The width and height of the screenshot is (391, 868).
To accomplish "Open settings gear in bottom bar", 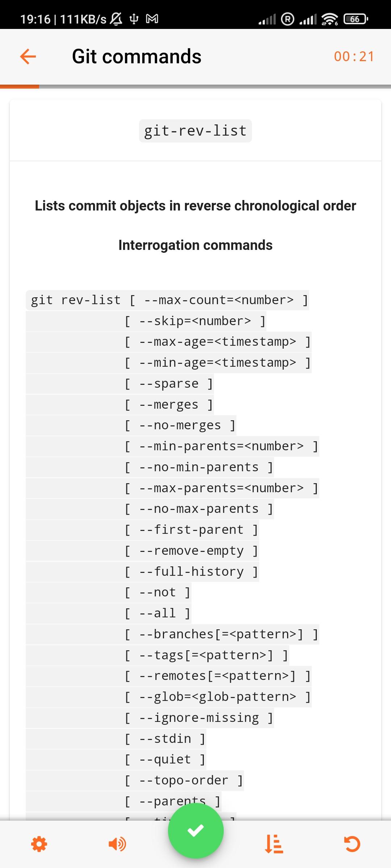I will pyautogui.click(x=39, y=844).
